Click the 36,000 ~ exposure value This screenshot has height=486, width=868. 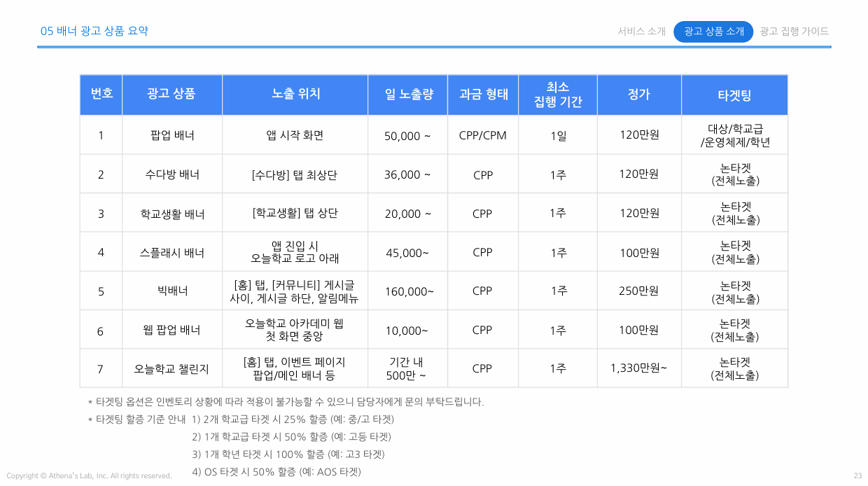(x=407, y=175)
